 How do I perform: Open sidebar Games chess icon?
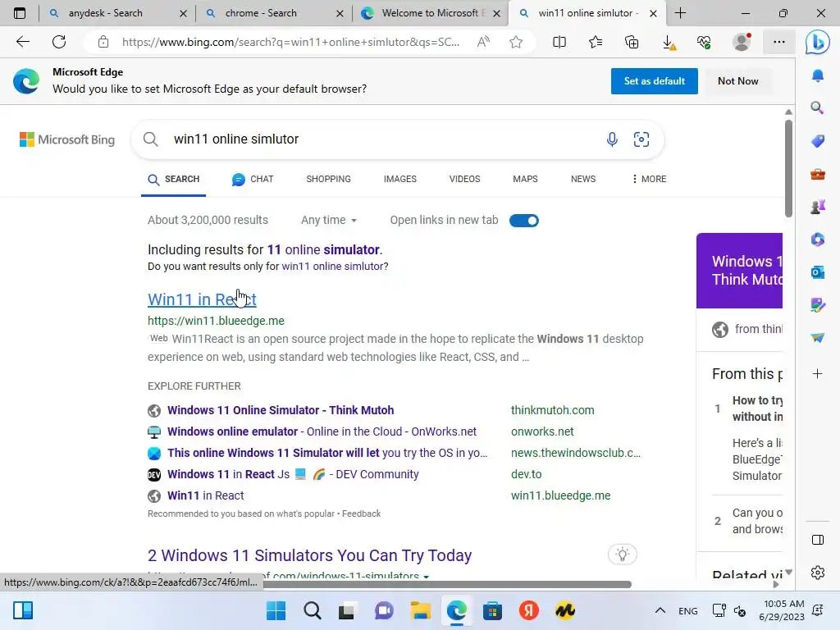click(x=818, y=207)
